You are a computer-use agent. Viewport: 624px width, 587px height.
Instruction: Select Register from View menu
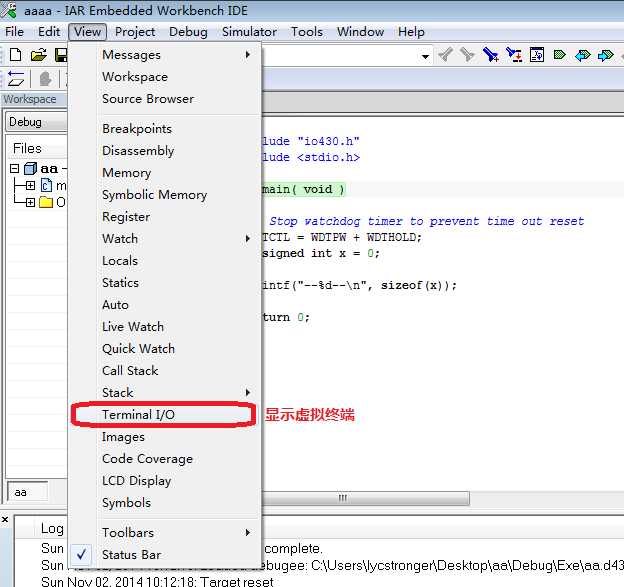tap(165, 216)
